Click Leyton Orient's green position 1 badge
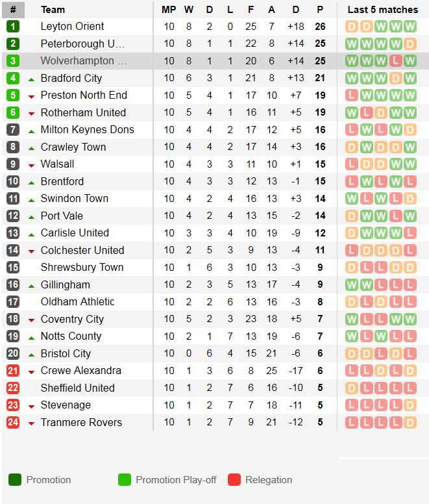The image size is (429, 504). pyautogui.click(x=13, y=27)
